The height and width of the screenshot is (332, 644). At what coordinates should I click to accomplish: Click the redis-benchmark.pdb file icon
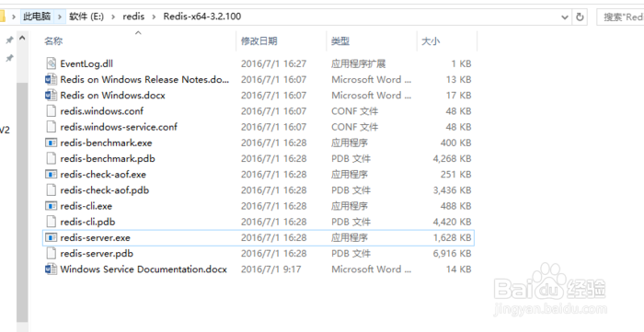pyautogui.click(x=51, y=158)
